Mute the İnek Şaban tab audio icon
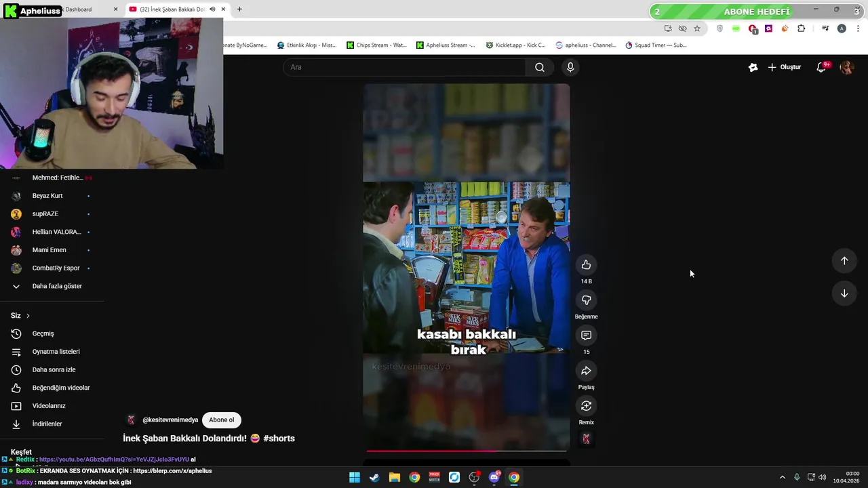This screenshot has height=488, width=868. tap(212, 9)
